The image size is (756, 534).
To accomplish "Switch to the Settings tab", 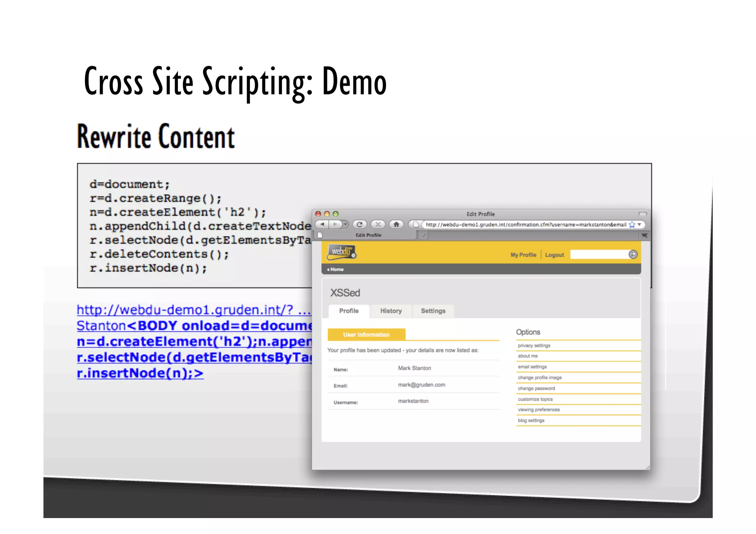I will [433, 311].
